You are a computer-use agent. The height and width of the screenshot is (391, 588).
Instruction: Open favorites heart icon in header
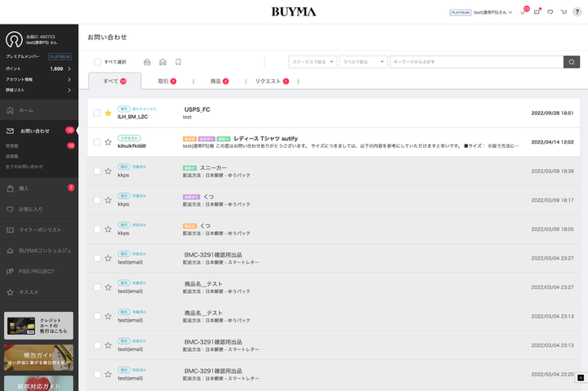[550, 12]
